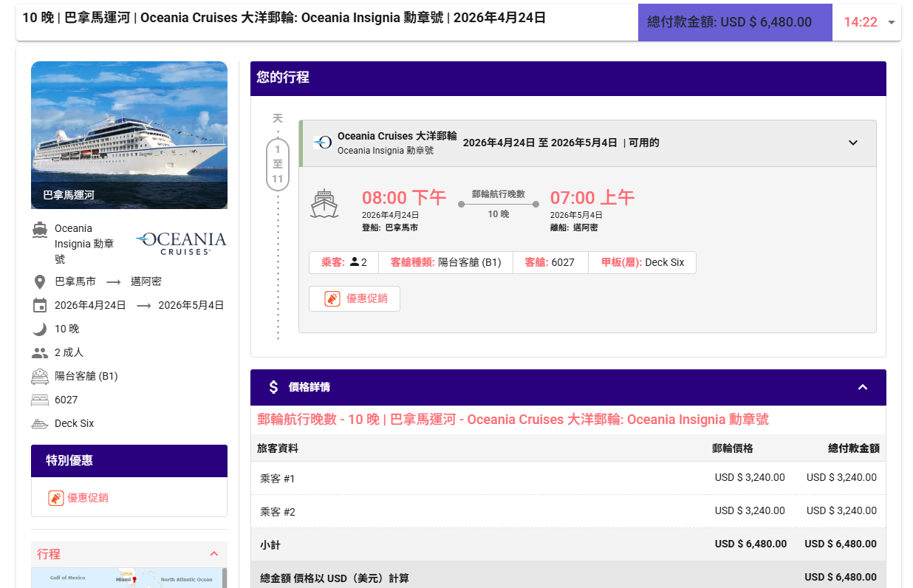This screenshot has width=913, height=588.
Task: Click the dollar sign icon in 價格詳情 header
Action: pyautogui.click(x=273, y=387)
